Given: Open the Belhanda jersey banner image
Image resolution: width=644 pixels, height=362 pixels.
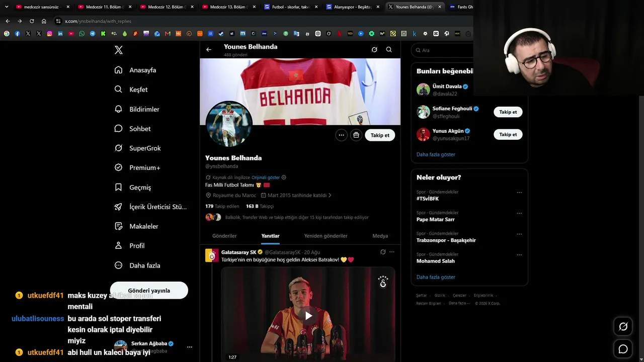Looking at the screenshot, I should tap(300, 92).
